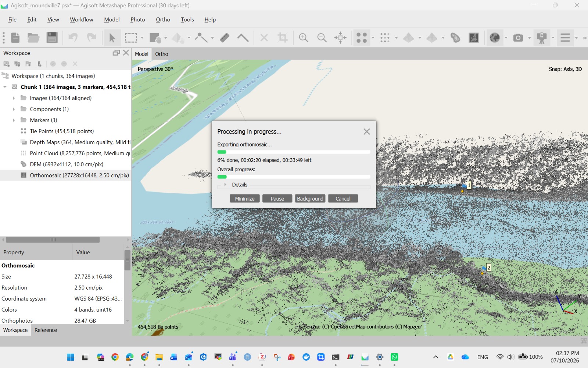Viewport: 588px width, 368px height.
Task: Create a new project with the New icon
Action: (15, 38)
